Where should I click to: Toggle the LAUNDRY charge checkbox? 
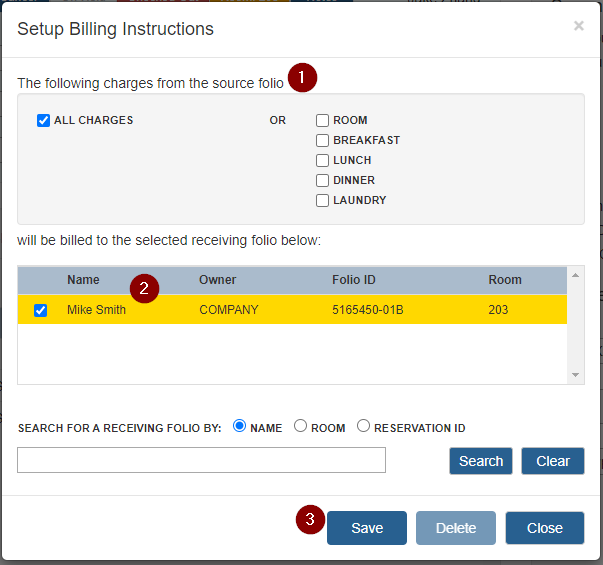[322, 200]
